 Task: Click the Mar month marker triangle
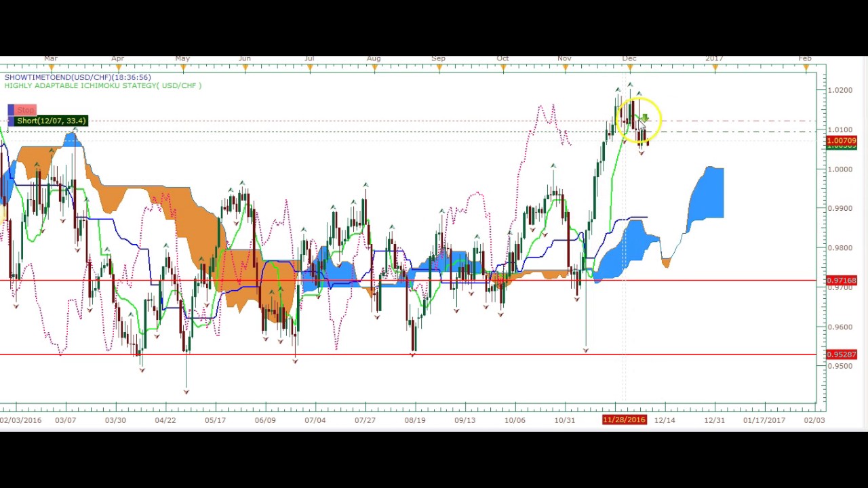(50, 66)
